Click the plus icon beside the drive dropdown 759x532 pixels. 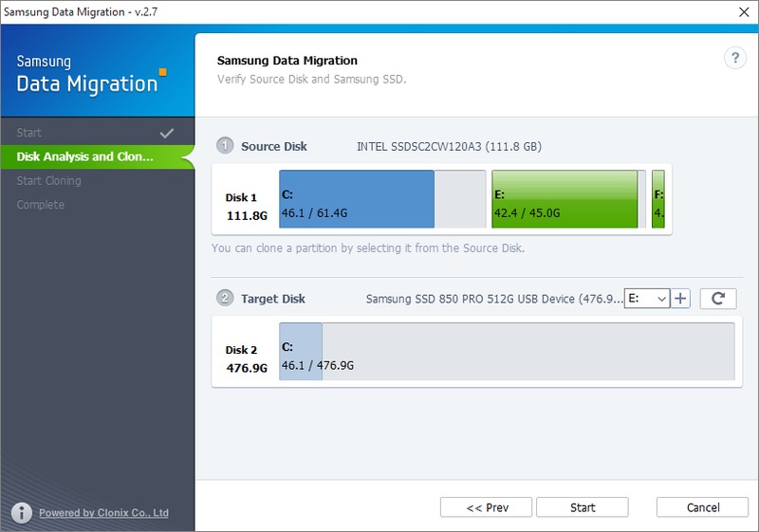click(x=680, y=299)
